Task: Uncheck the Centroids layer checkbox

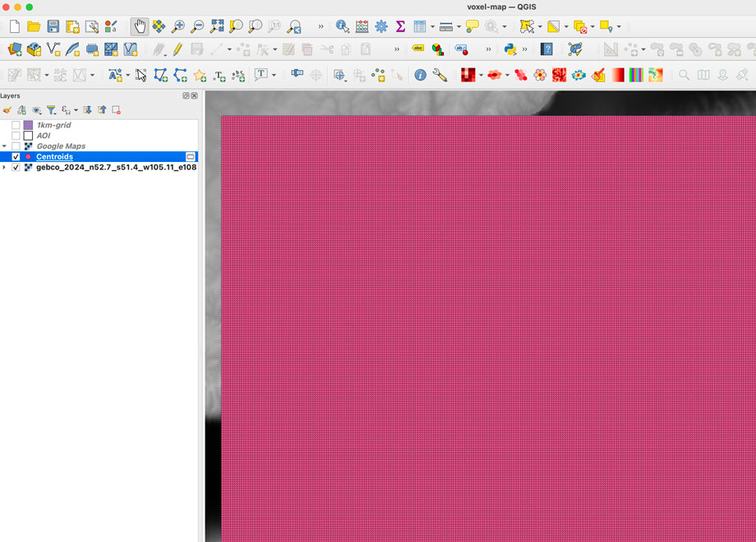Action: (16, 156)
